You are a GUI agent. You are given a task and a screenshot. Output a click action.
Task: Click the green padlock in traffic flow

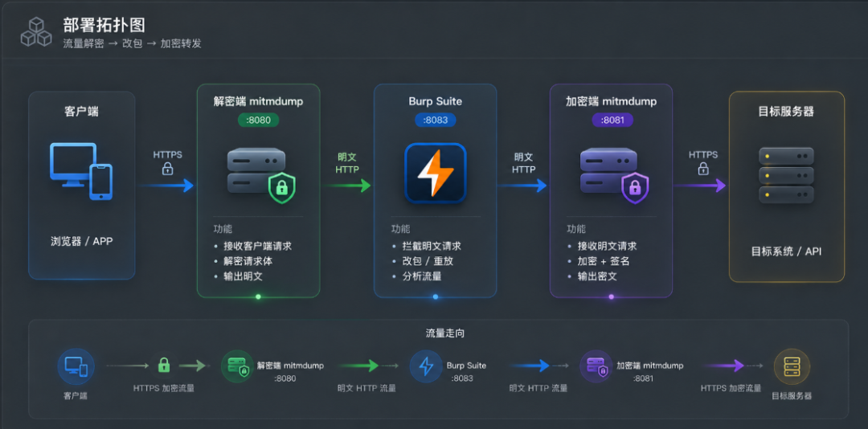tap(163, 366)
